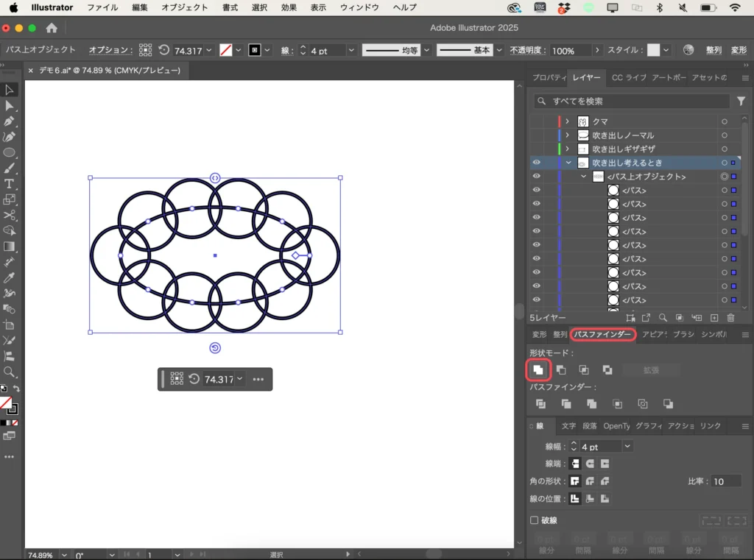Click the オプション link in control bar
Image resolution: width=754 pixels, height=560 pixels.
click(110, 50)
